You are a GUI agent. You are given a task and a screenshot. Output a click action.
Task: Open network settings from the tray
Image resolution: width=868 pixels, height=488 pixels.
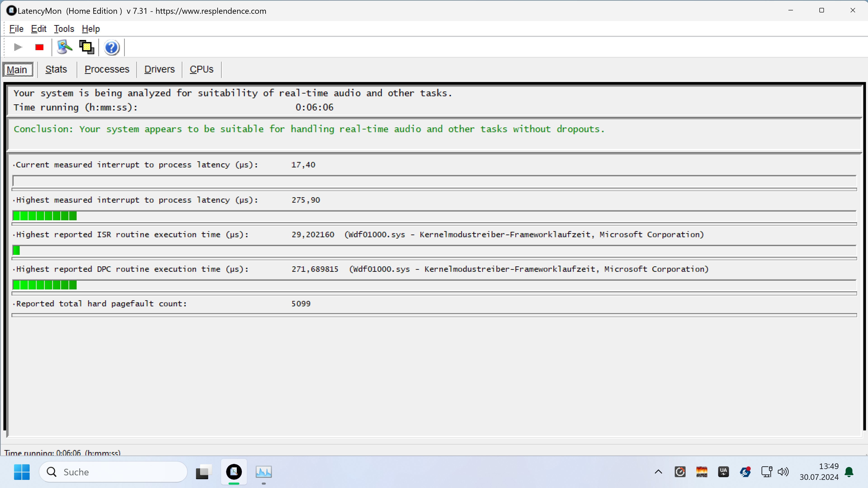[x=767, y=472]
